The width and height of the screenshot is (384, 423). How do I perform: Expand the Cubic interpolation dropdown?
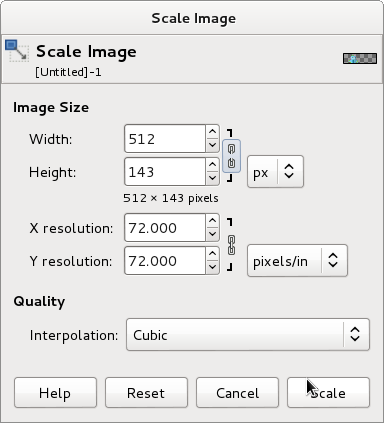coord(248,335)
